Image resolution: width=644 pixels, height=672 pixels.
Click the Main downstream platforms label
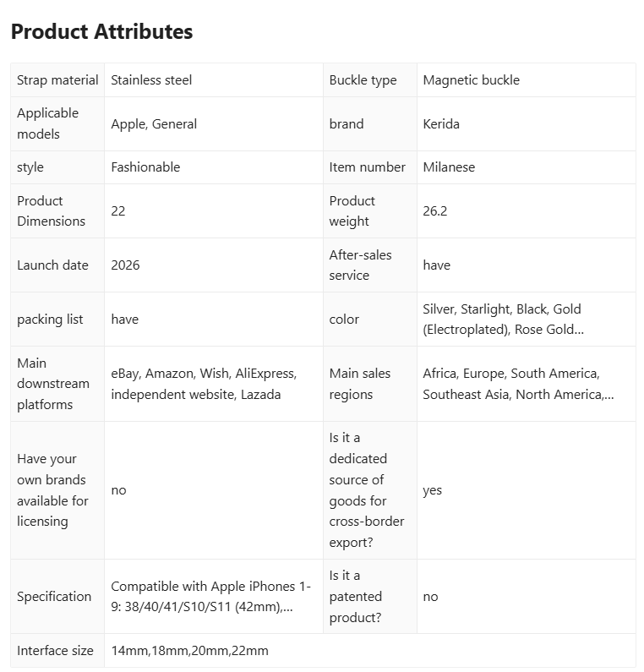(x=53, y=384)
